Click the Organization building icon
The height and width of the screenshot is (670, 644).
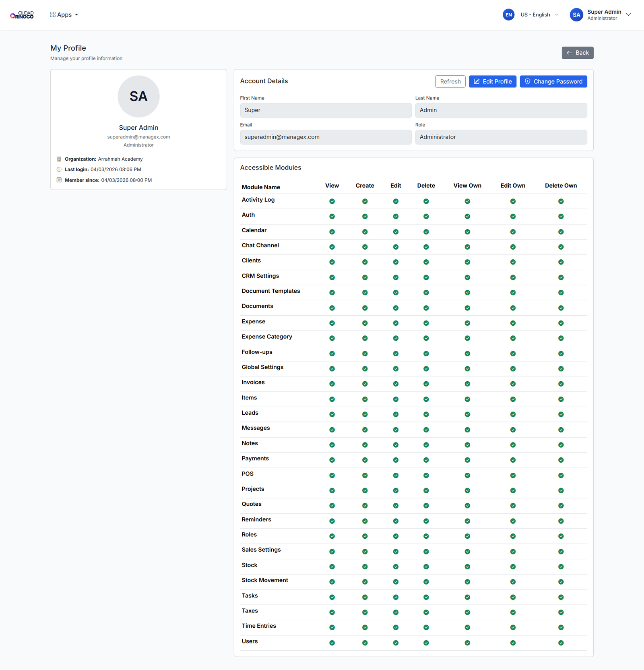click(x=59, y=159)
